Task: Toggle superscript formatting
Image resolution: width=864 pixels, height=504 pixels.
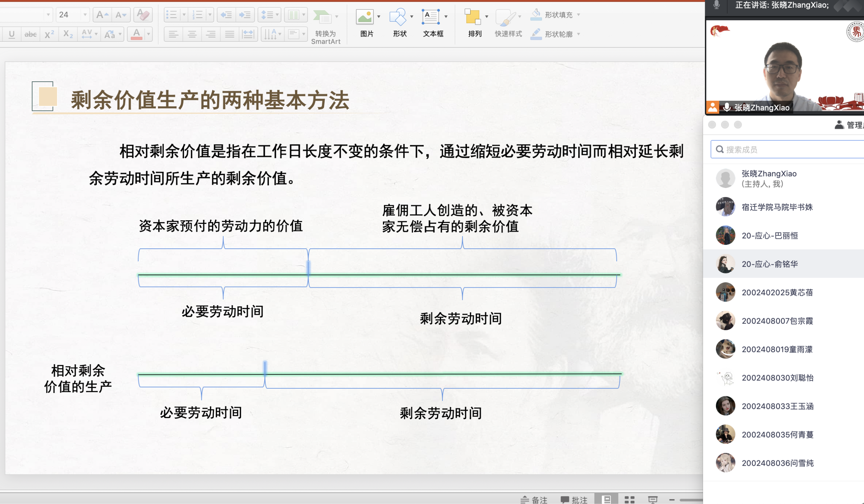Action: click(49, 34)
